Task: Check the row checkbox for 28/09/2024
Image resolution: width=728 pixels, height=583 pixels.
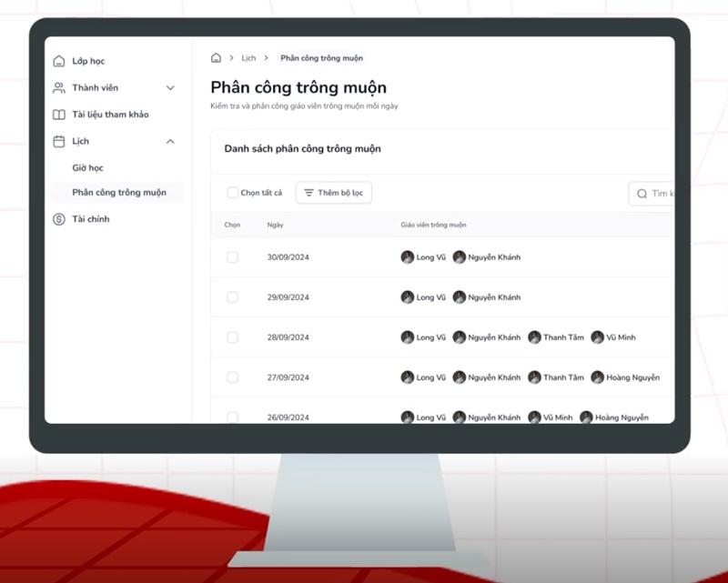Action: click(233, 337)
